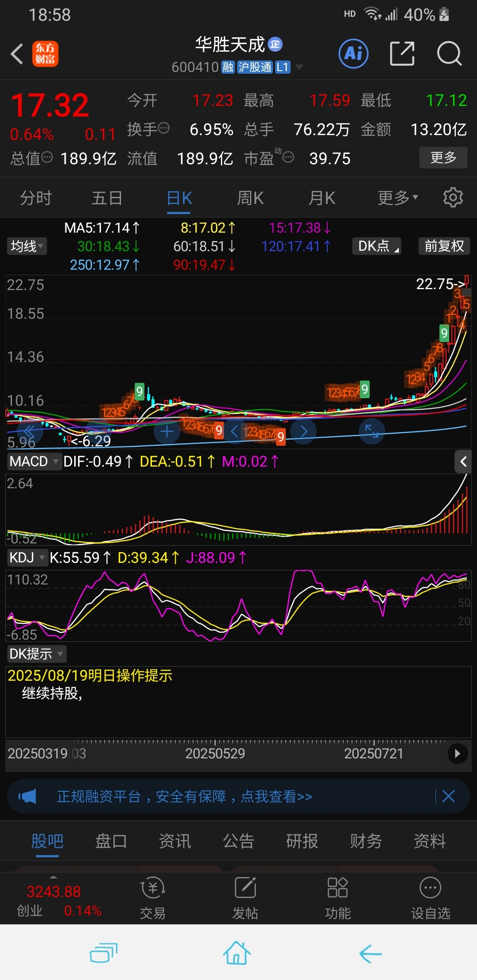477x980 pixels.
Task: Tap the chart scroll-left double arrow
Action: click(x=30, y=431)
